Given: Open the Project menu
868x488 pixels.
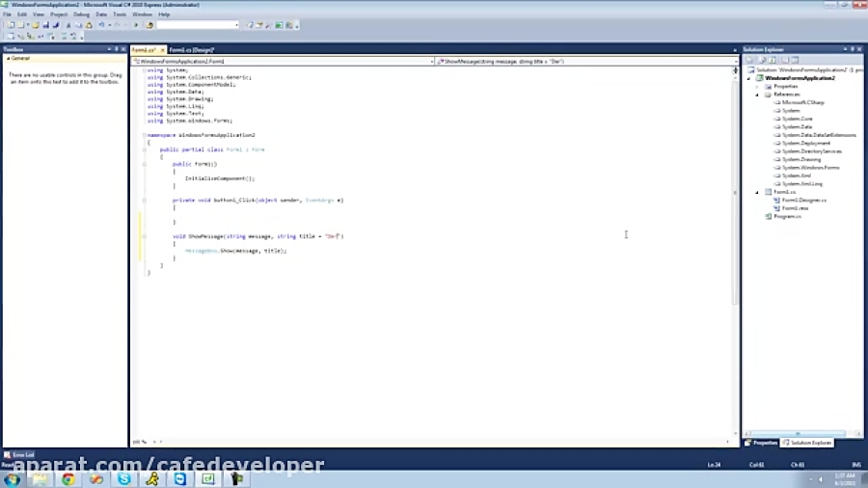Looking at the screenshot, I should [x=59, y=14].
